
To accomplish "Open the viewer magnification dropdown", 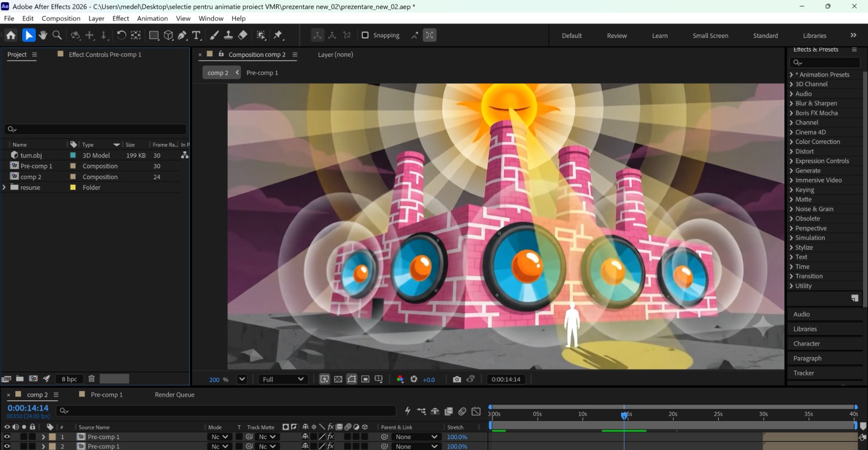I will pos(242,379).
